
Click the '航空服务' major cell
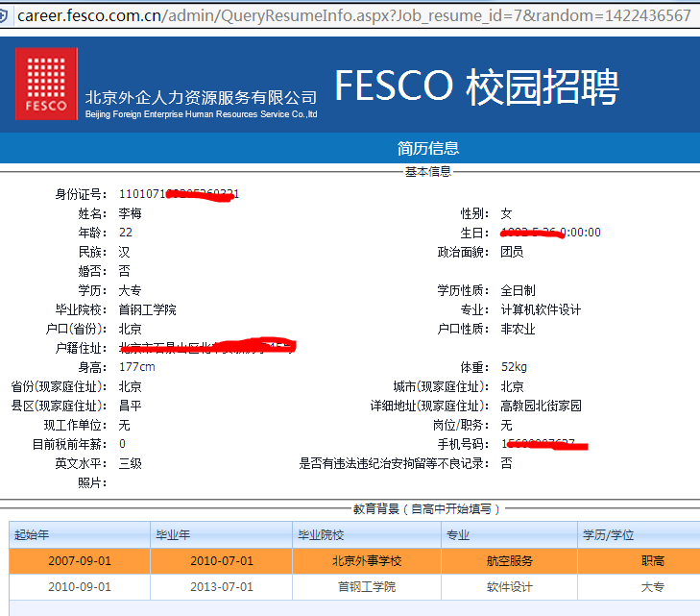click(509, 561)
